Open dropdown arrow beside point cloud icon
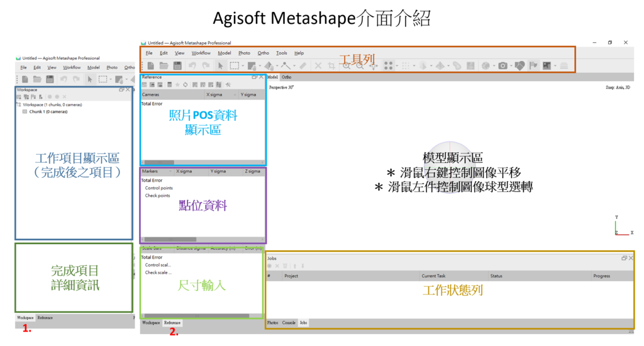The width and height of the screenshot is (644, 346). click(397, 66)
